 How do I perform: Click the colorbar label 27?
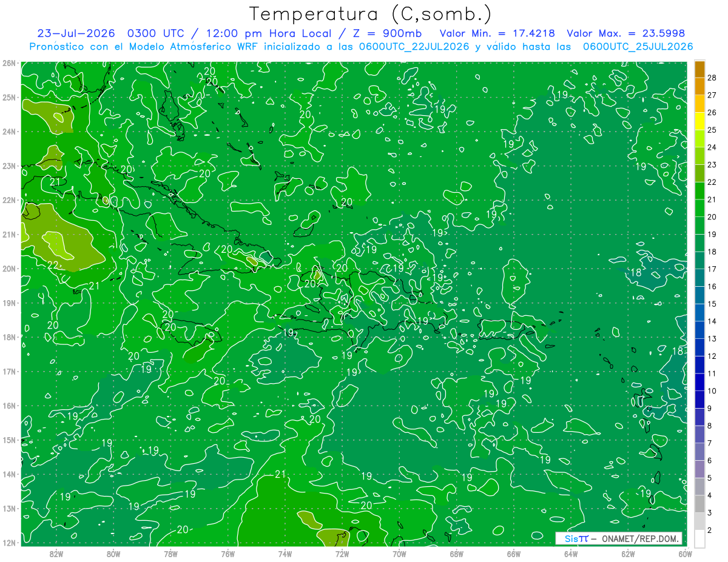[x=712, y=95]
